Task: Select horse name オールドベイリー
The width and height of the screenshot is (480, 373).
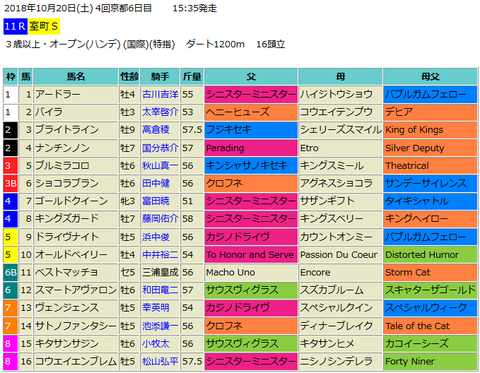Action: click(71, 255)
